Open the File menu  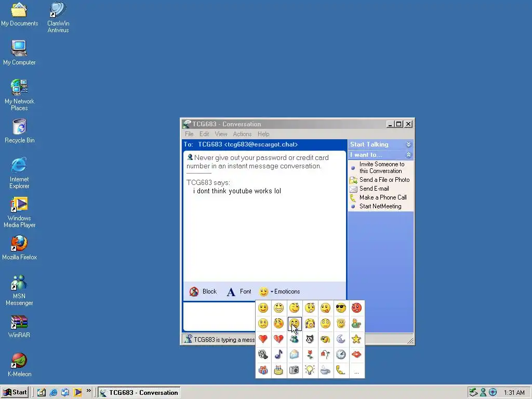[189, 134]
